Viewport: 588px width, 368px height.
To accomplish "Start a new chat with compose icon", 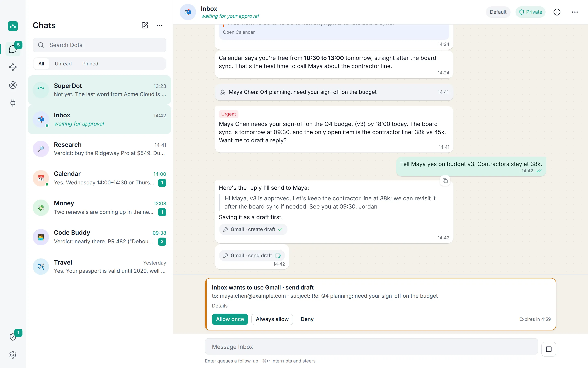I will [x=145, y=25].
